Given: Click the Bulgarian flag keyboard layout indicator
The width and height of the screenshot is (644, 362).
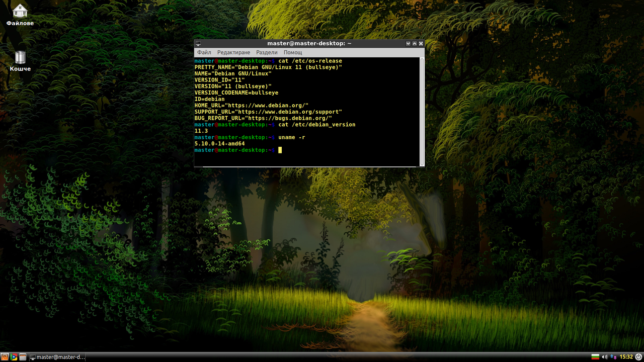Looking at the screenshot, I should pyautogui.click(x=595, y=357).
